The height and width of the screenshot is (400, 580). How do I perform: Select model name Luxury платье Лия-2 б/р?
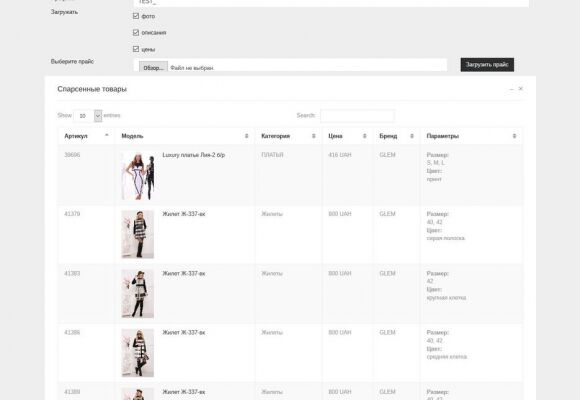point(193,155)
